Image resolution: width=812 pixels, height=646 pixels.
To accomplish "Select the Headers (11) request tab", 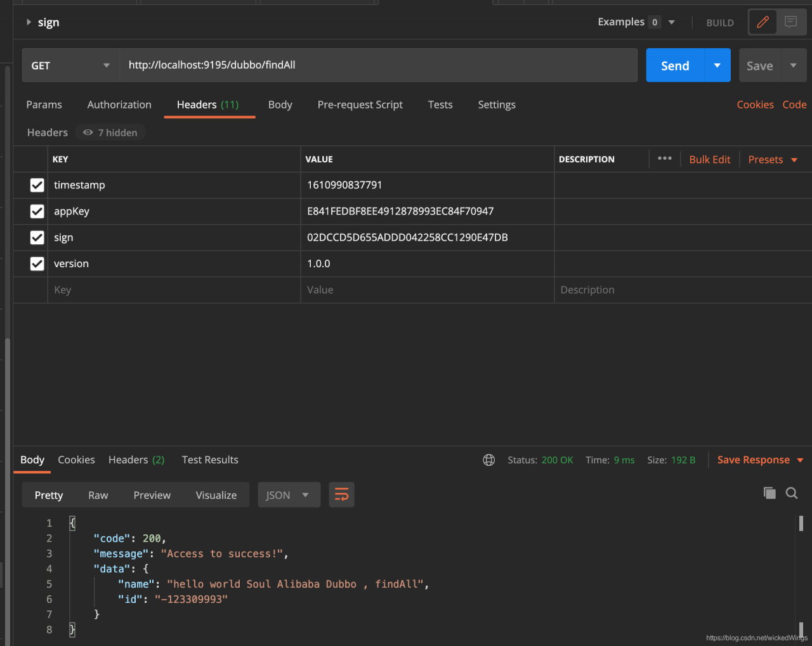I will (x=208, y=105).
